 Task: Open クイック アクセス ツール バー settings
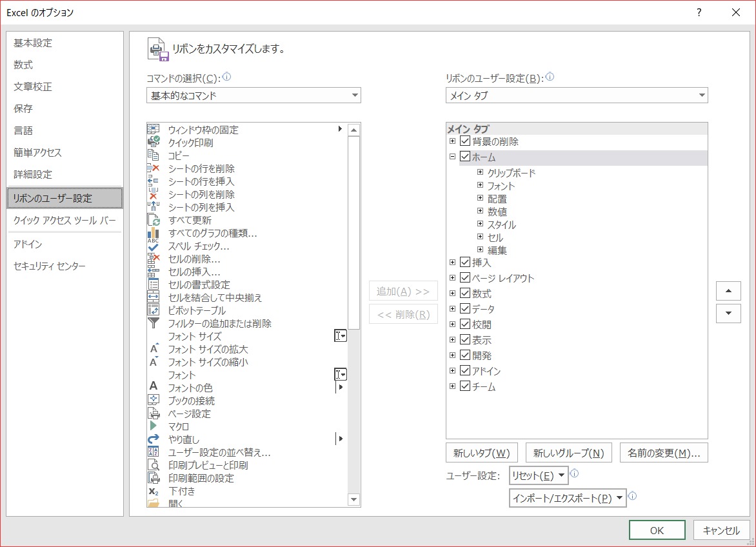coord(65,220)
